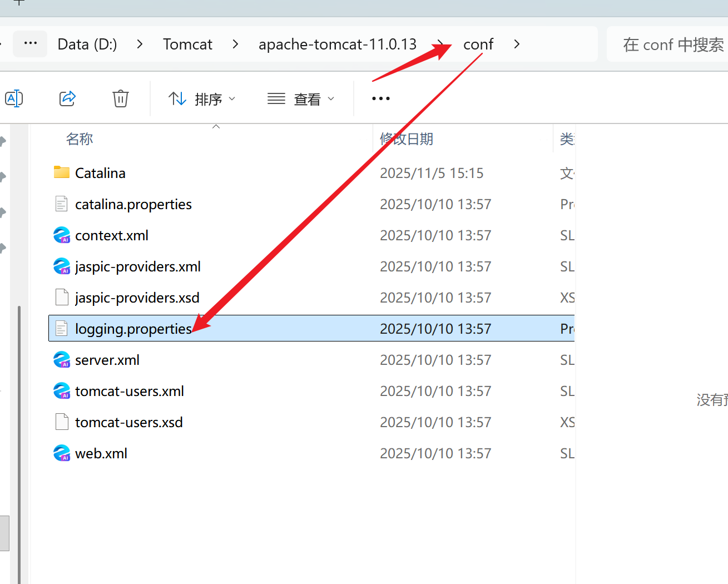
Task: Click the context.xml Edge icon
Action: (x=62, y=235)
